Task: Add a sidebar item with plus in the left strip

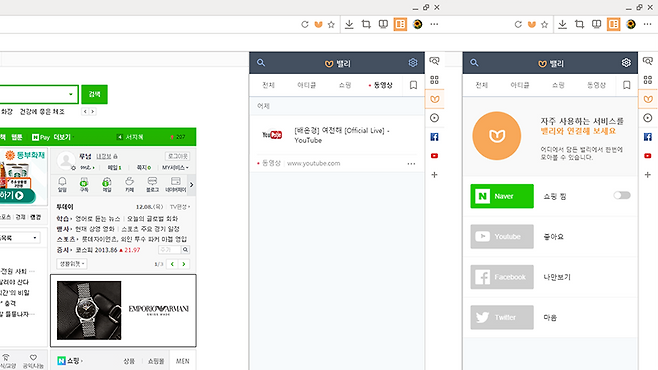Action: coord(435,175)
